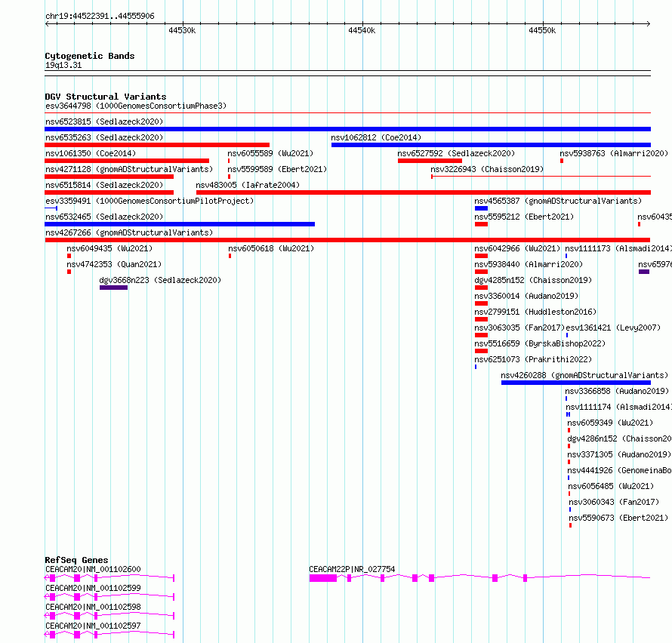Select the nsv6059349 Wu2021 variant label
Viewport: 672px width, 643px height.
coord(610,423)
